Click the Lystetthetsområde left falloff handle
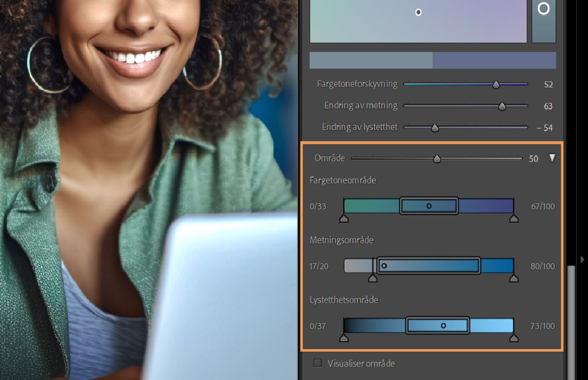The width and height of the screenshot is (588, 380). coord(344,338)
